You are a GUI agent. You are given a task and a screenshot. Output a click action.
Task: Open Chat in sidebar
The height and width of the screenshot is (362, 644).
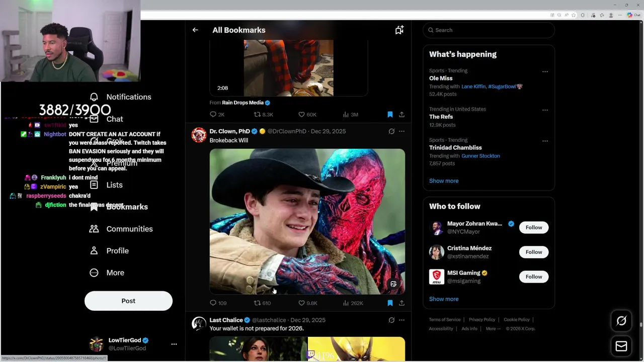click(106, 119)
